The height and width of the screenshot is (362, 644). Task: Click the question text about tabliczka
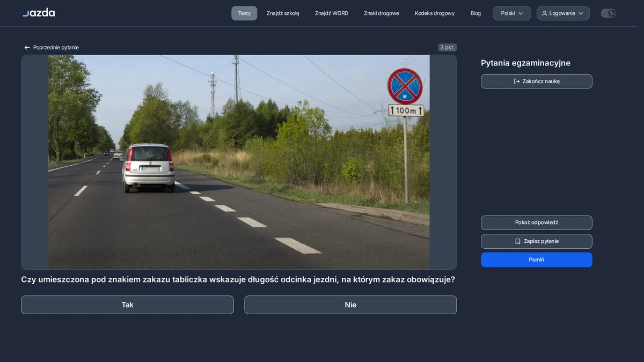pyautogui.click(x=238, y=279)
